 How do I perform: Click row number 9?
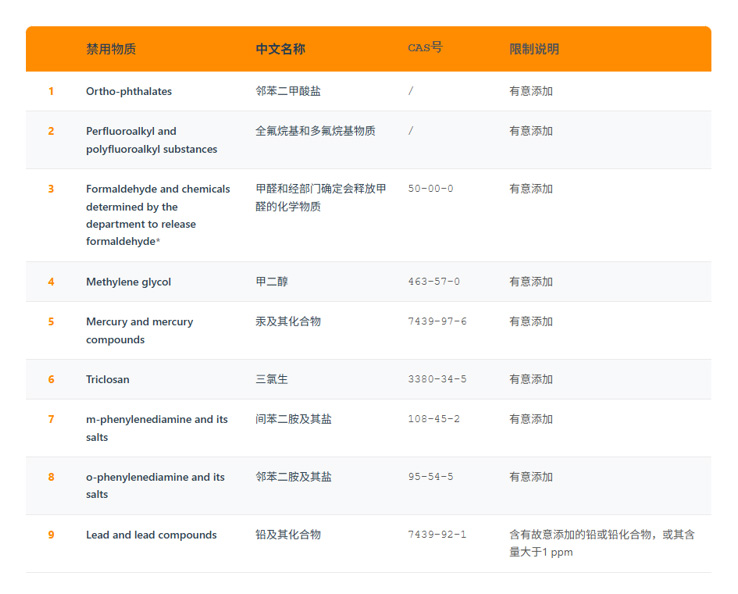[x=51, y=535]
